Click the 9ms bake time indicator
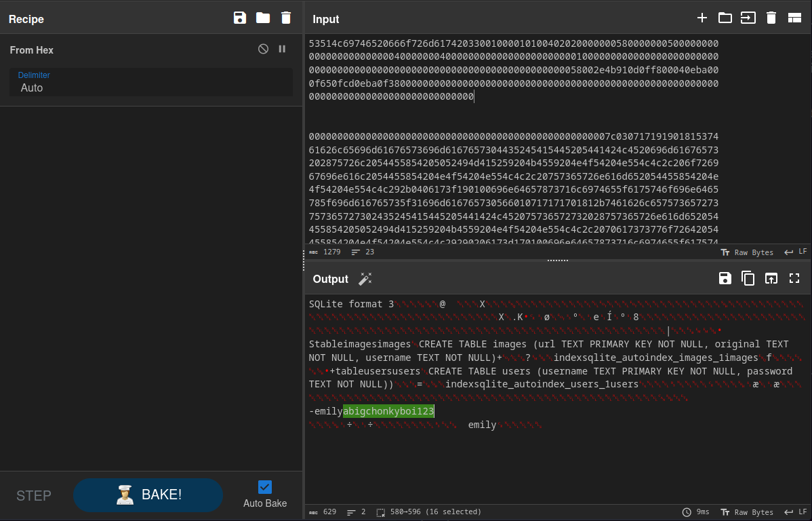Viewport: 812px width, 521px height. click(696, 512)
